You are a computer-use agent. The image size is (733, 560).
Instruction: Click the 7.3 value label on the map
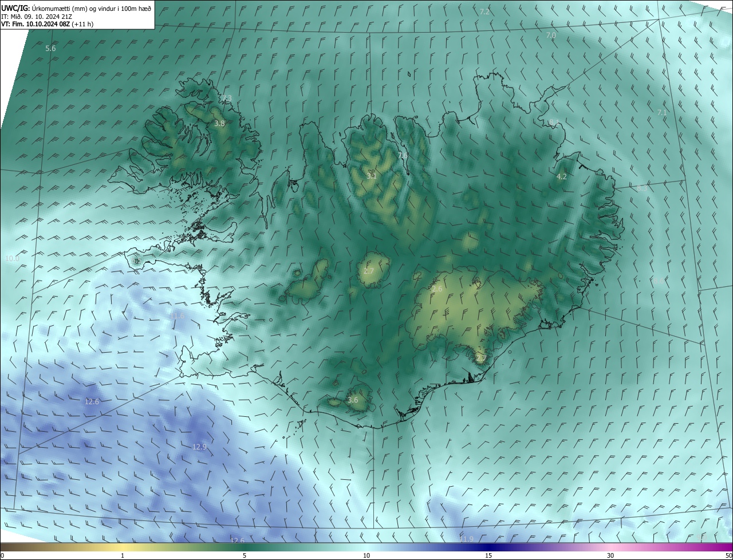pyautogui.click(x=227, y=99)
